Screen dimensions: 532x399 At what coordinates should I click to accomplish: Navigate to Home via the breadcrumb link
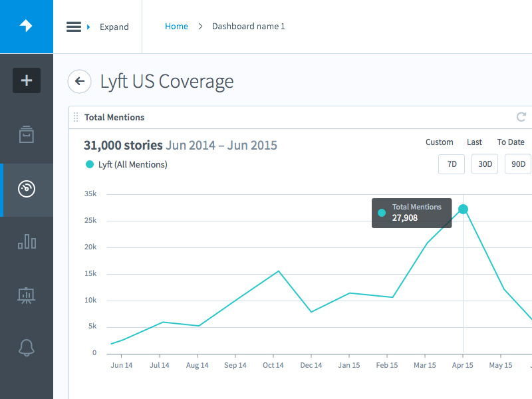(176, 26)
